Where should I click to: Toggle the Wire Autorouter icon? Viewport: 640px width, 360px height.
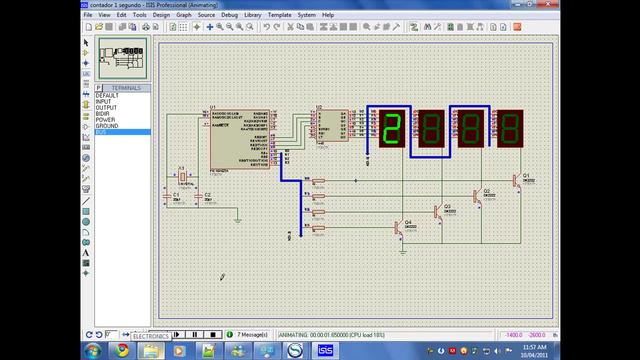click(x=414, y=27)
